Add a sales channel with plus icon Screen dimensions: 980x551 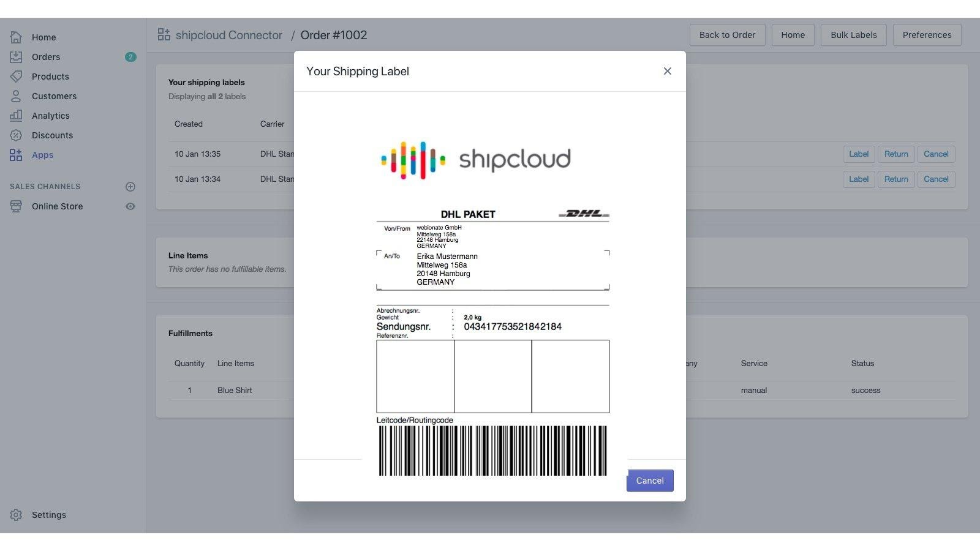pos(130,187)
